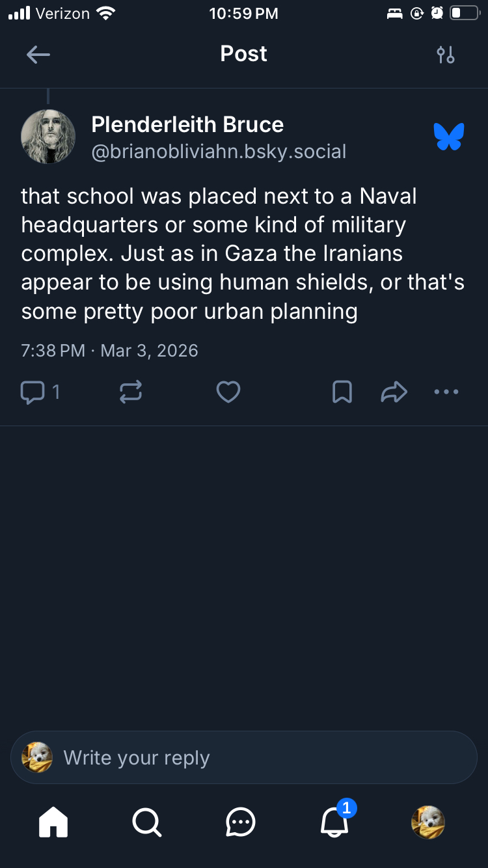Viewport: 488px width, 868px height.
Task: Open the Chat messages tab
Action: 241,822
